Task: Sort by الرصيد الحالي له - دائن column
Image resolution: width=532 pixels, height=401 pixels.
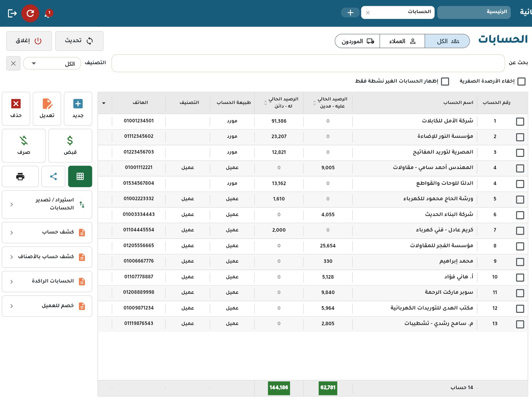Action: (279, 103)
